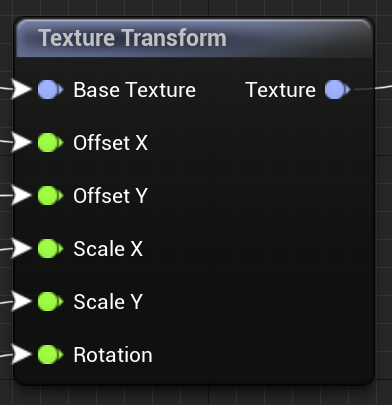Select the green Scale X input pin
This screenshot has width=392, height=405.
tap(50, 249)
